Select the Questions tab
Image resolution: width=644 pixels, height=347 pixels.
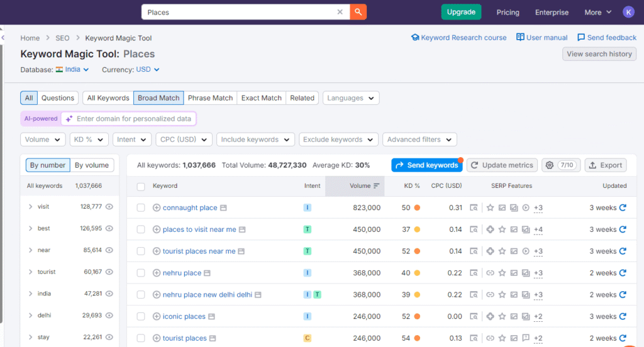pos(58,98)
